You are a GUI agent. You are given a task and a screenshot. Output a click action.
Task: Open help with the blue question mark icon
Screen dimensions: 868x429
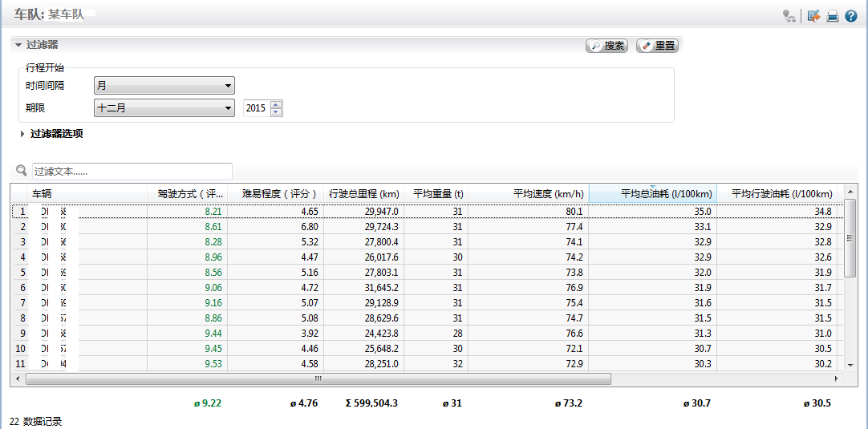pyautogui.click(x=851, y=16)
